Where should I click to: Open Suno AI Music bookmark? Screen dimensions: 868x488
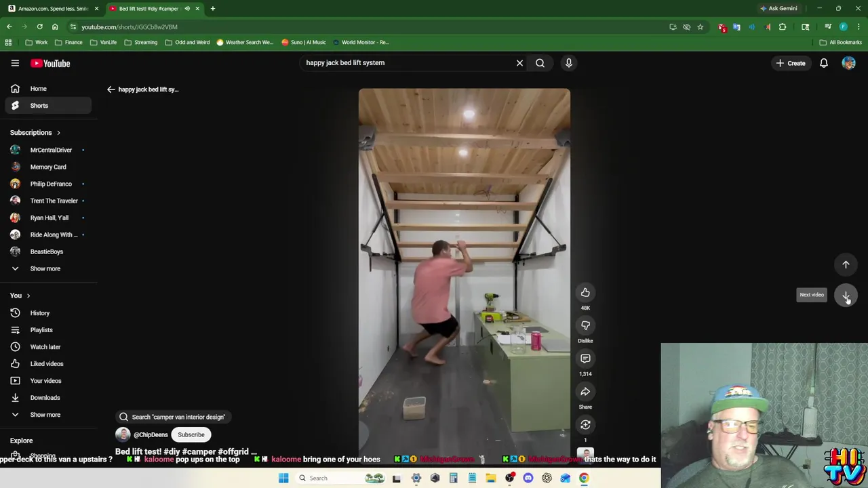[304, 42]
